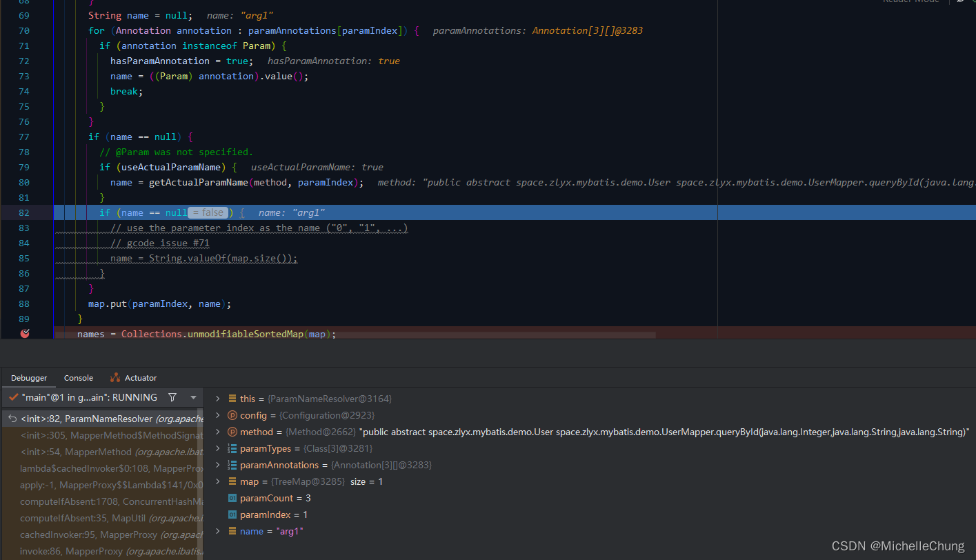
Task: Expand the 'this' variable node
Action: point(218,399)
